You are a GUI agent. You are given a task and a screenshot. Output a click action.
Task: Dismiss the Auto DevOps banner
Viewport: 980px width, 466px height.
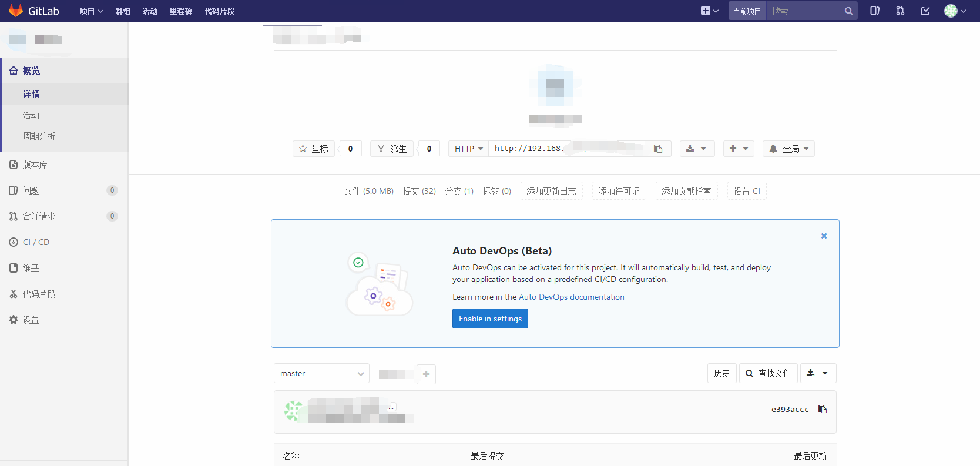[824, 236]
